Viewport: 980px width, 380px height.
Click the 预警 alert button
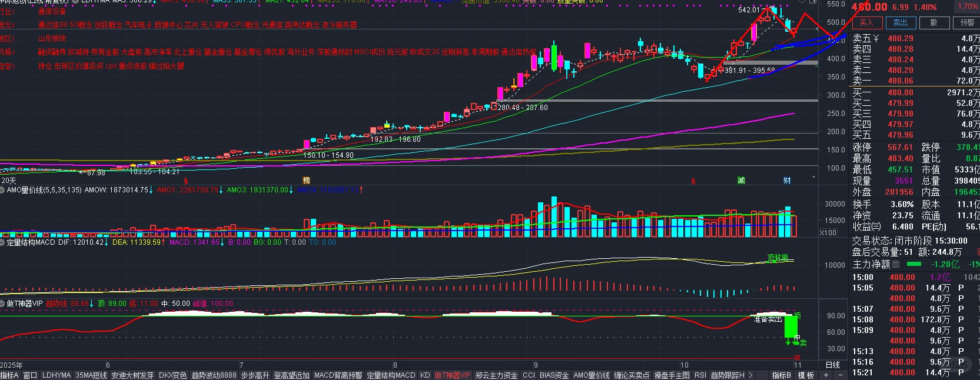click(966, 23)
